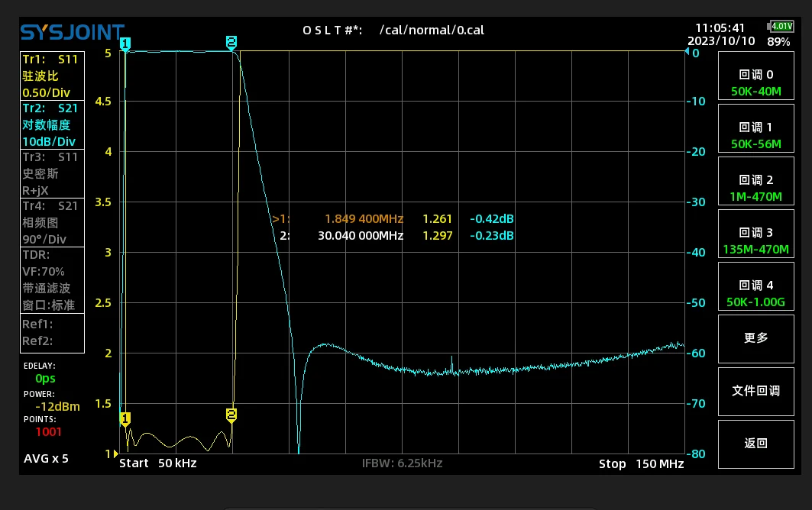Click the marker 1 S21 value -0.42dB
This screenshot has width=812, height=510.
[491, 219]
